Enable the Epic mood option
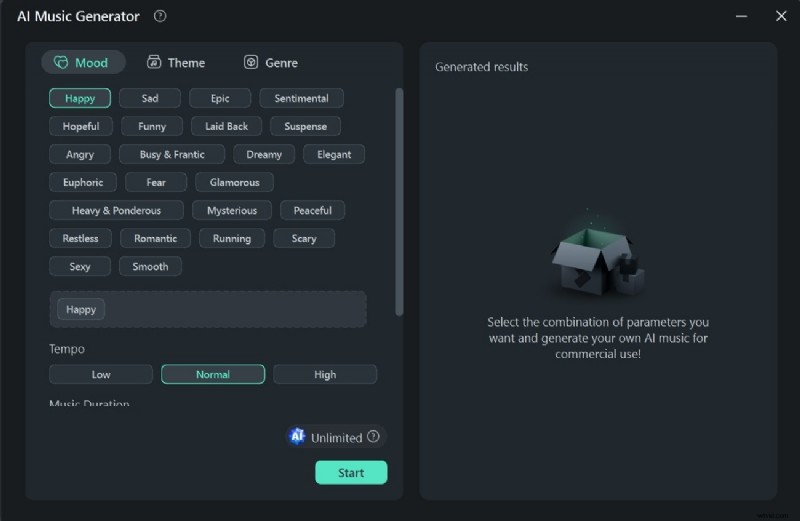The width and height of the screenshot is (800, 521). [220, 98]
